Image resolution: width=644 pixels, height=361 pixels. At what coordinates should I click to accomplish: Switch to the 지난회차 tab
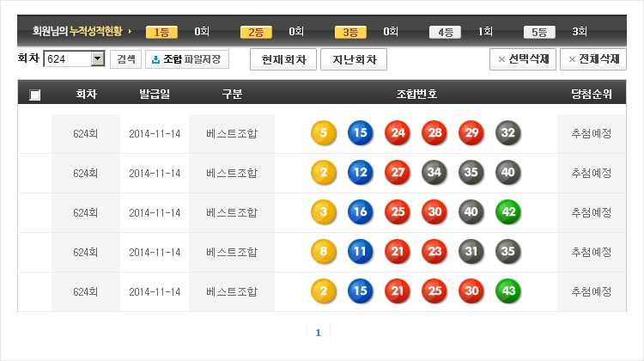pyautogui.click(x=354, y=59)
